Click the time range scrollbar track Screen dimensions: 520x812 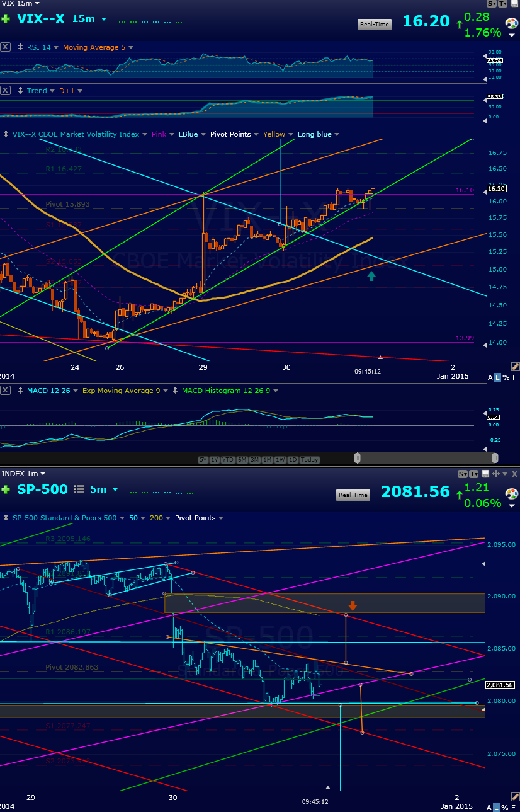point(426,458)
